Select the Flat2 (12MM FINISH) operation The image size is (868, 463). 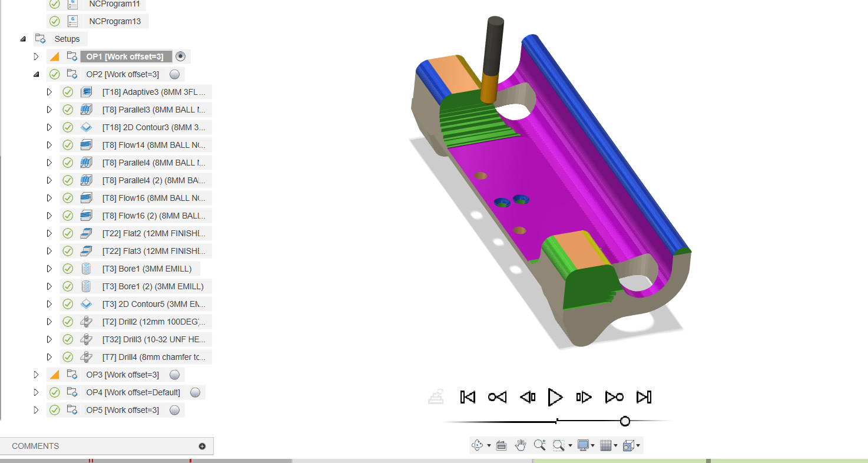154,233
